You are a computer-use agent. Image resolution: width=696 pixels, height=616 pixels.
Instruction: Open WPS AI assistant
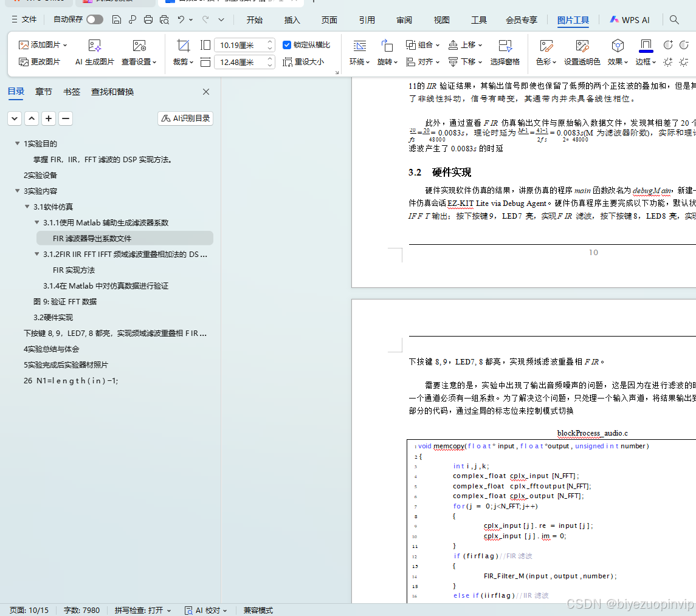pyautogui.click(x=629, y=20)
